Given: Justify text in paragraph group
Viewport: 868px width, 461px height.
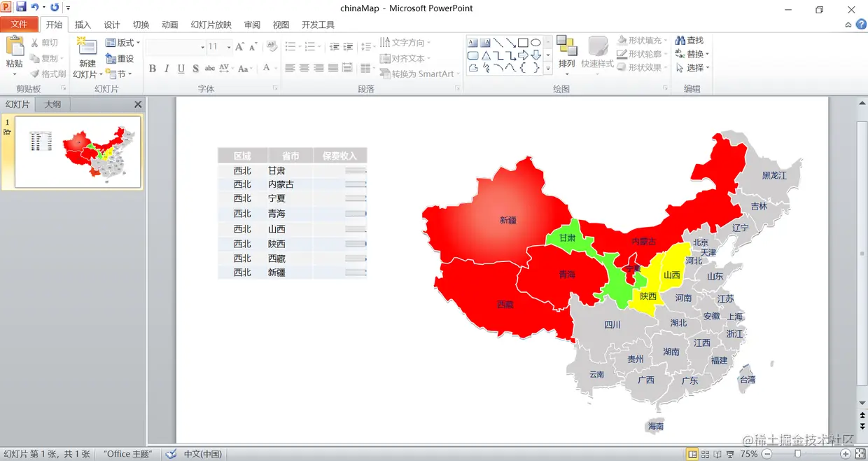Looking at the screenshot, I should [x=333, y=68].
